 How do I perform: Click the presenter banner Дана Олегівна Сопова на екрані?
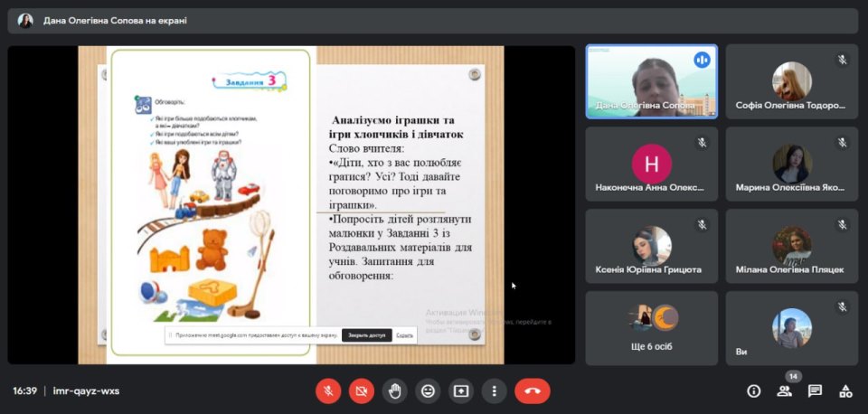point(433,21)
